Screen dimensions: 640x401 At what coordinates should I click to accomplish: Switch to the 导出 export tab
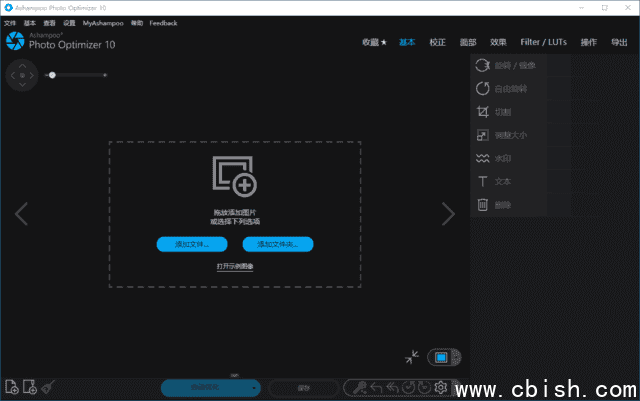tap(619, 42)
